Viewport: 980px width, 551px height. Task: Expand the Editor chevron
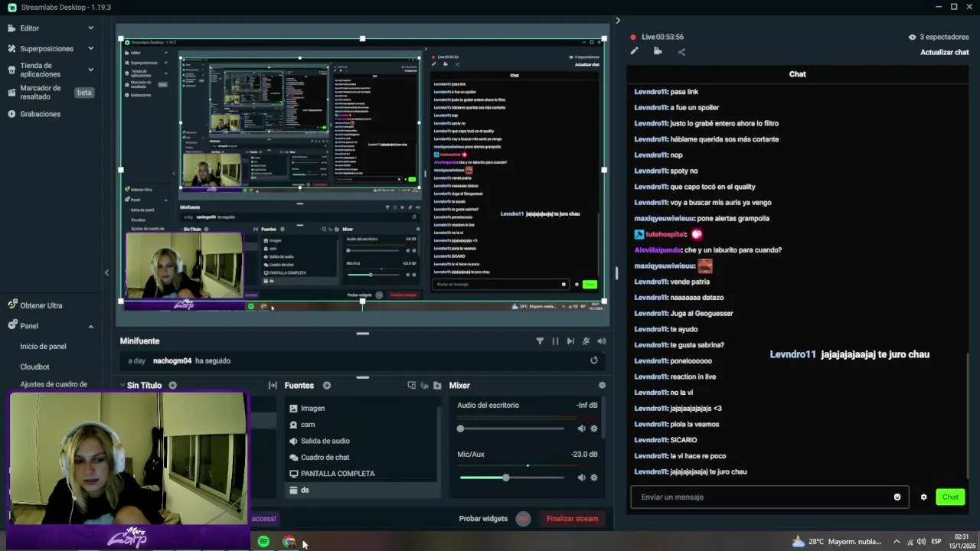tap(90, 28)
